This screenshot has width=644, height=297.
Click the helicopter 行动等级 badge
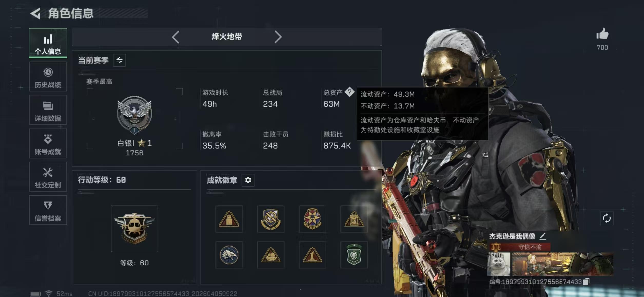(x=134, y=228)
